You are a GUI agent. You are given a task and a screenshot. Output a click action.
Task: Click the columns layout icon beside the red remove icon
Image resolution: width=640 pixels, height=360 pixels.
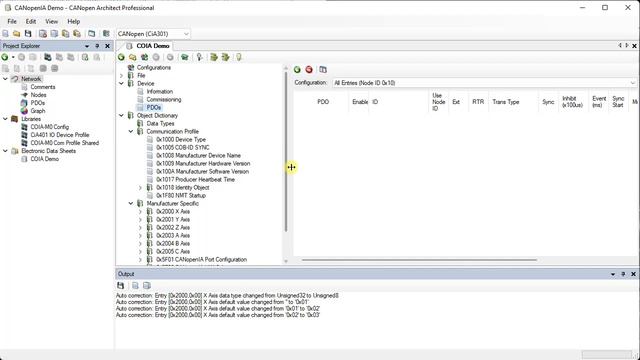tap(323, 69)
